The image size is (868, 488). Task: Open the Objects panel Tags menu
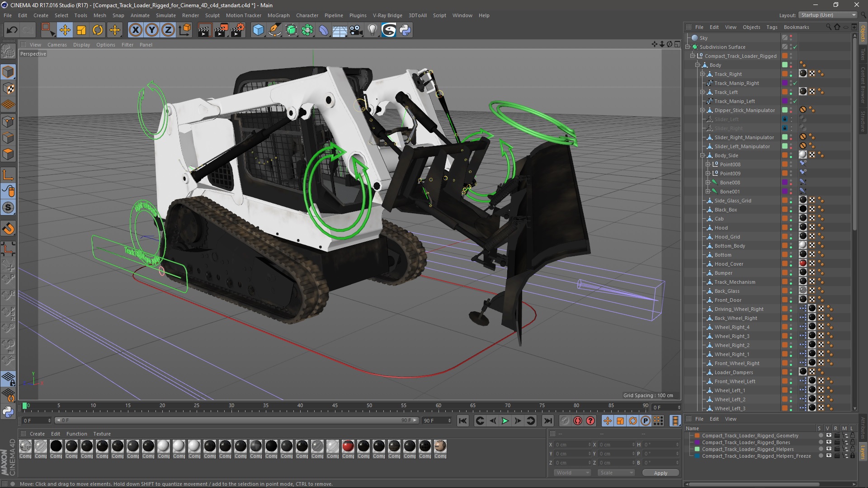click(x=772, y=27)
